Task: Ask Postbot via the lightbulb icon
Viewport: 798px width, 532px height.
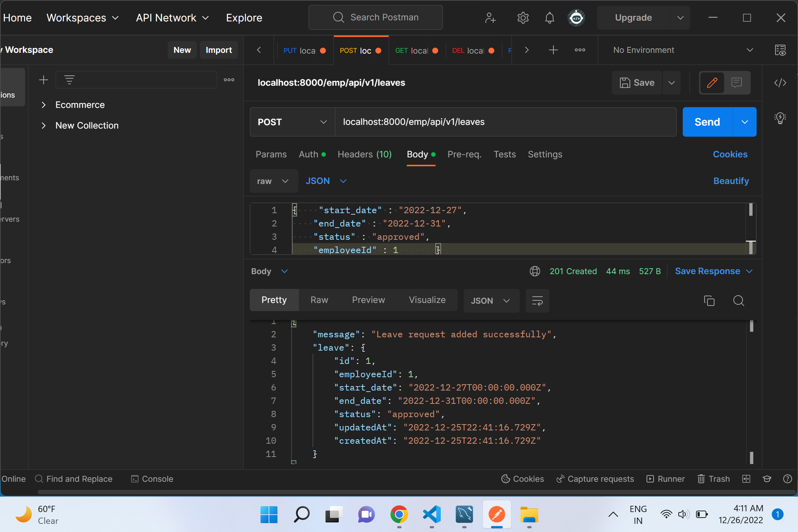Action: [x=780, y=118]
